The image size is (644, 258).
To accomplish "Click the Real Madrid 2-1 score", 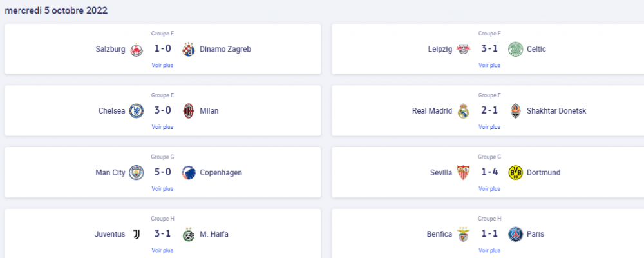I will 489,111.
